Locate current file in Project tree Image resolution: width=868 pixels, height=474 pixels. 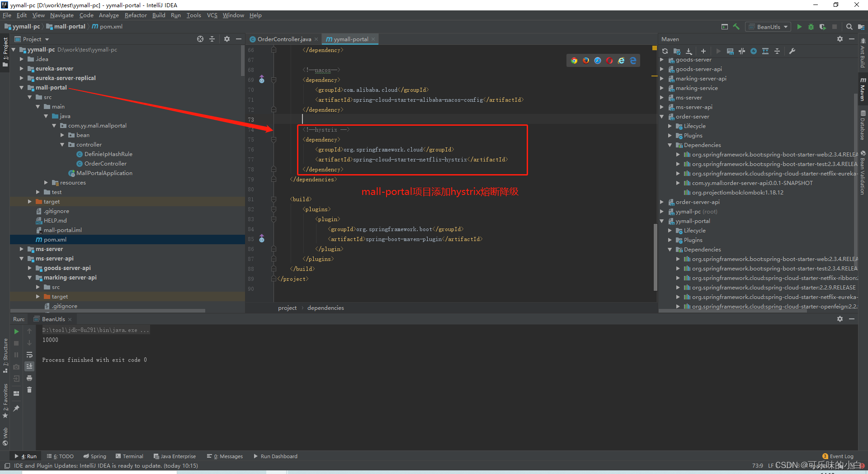pyautogui.click(x=200, y=39)
